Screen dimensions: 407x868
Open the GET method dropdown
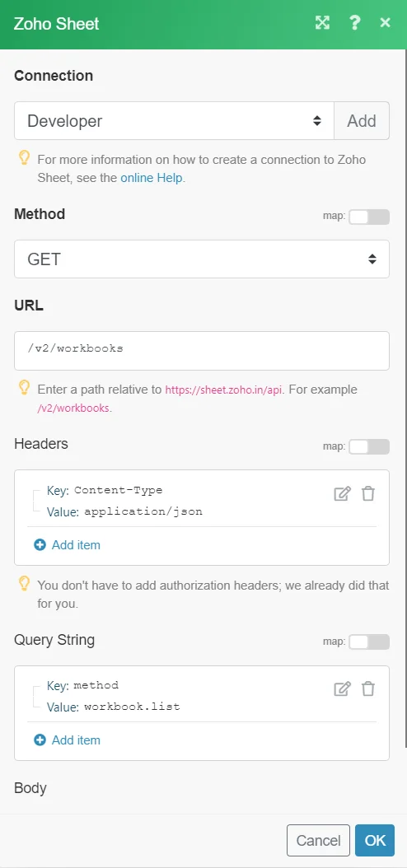pos(202,259)
